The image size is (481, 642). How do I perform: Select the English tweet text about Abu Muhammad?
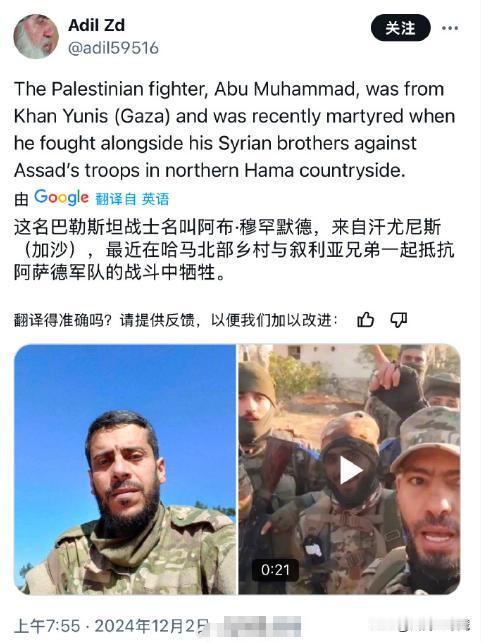point(235,129)
